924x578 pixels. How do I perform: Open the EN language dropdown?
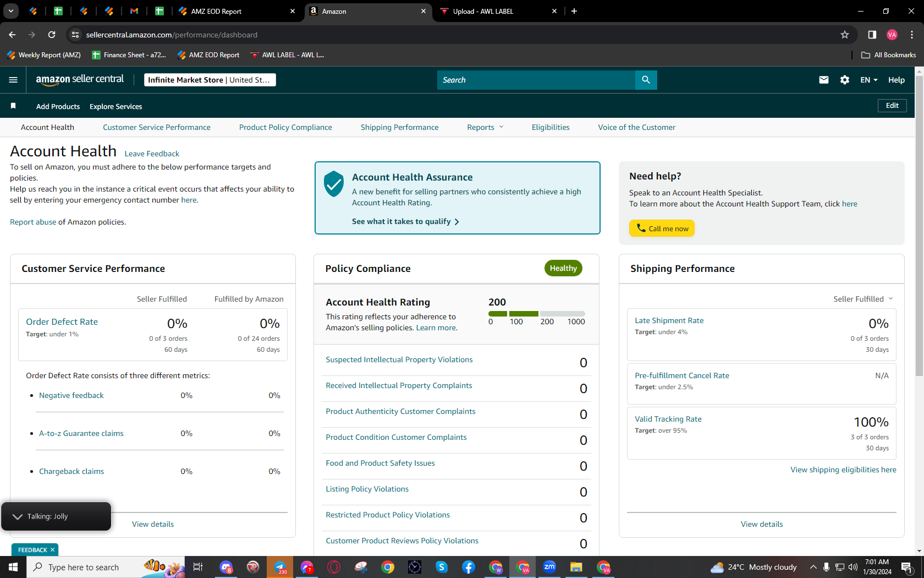869,80
